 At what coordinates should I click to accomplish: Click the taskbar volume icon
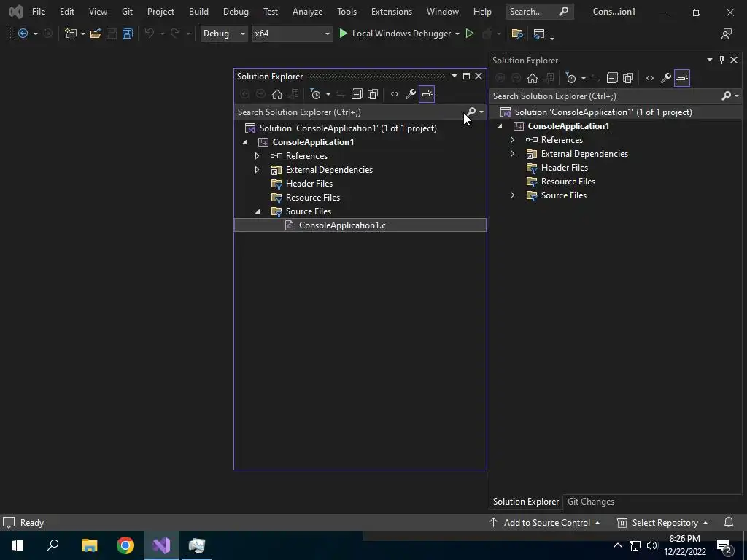click(x=651, y=545)
